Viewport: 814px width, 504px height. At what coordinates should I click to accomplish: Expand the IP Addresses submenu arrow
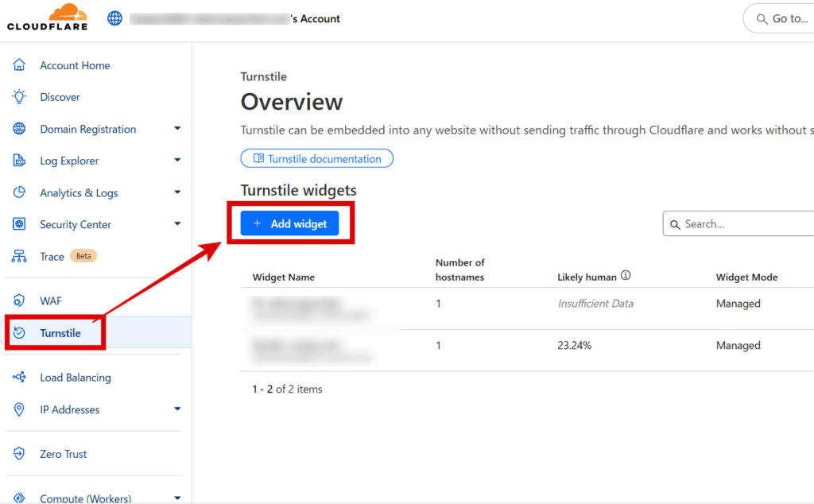[177, 409]
